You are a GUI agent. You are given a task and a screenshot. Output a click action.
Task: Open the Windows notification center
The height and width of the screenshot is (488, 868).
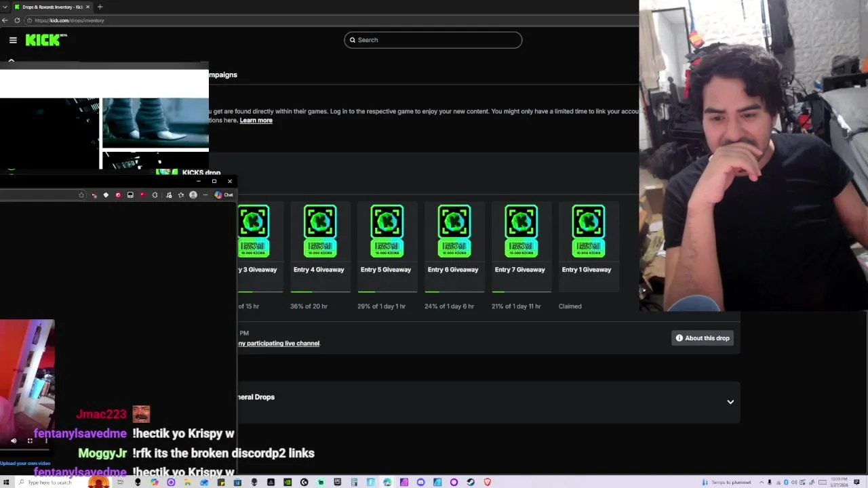[x=856, y=482]
